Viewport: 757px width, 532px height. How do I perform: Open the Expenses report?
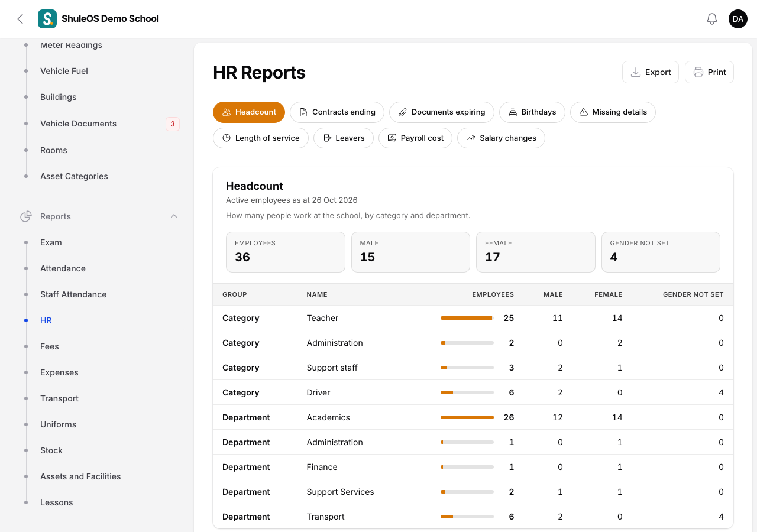pos(59,372)
